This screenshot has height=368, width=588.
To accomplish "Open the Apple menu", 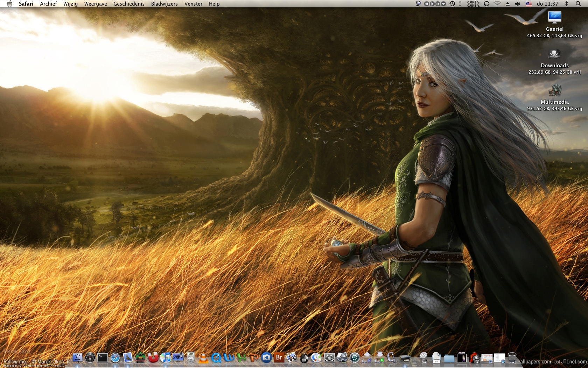I will pos(9,4).
